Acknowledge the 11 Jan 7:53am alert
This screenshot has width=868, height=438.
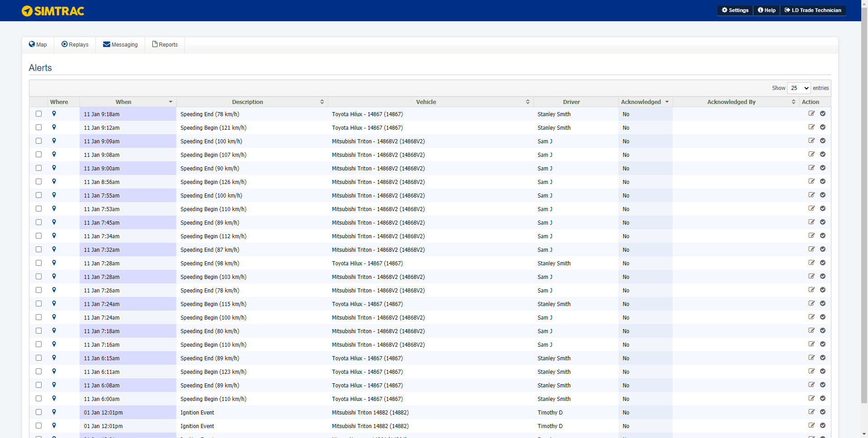[x=823, y=208]
